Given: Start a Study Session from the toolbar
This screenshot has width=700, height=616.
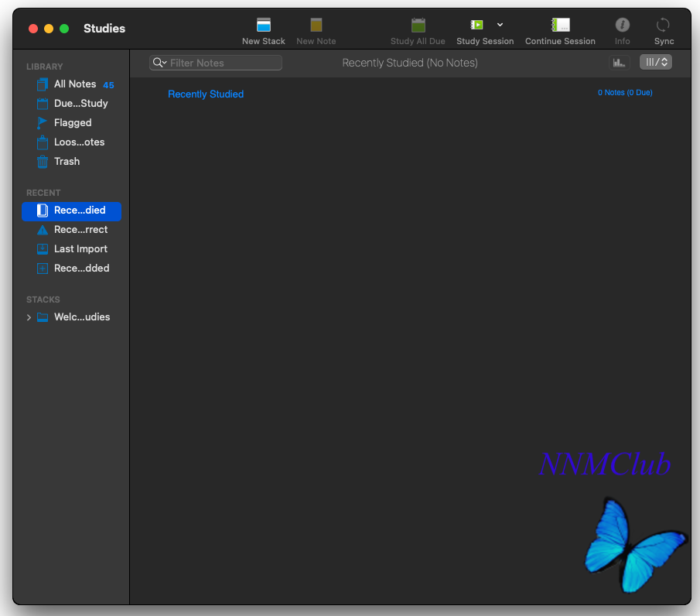Looking at the screenshot, I should pos(476,25).
